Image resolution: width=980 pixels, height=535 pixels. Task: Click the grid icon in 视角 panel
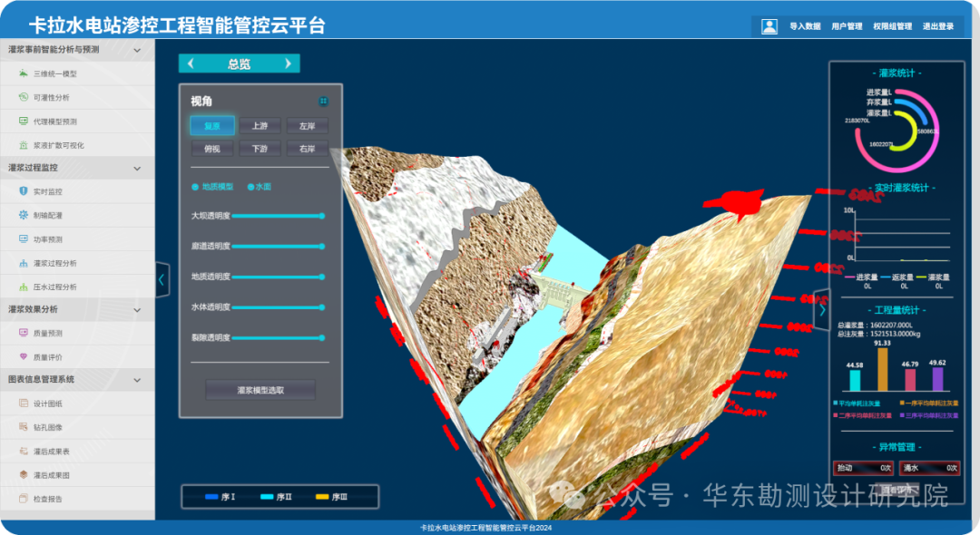click(x=323, y=102)
